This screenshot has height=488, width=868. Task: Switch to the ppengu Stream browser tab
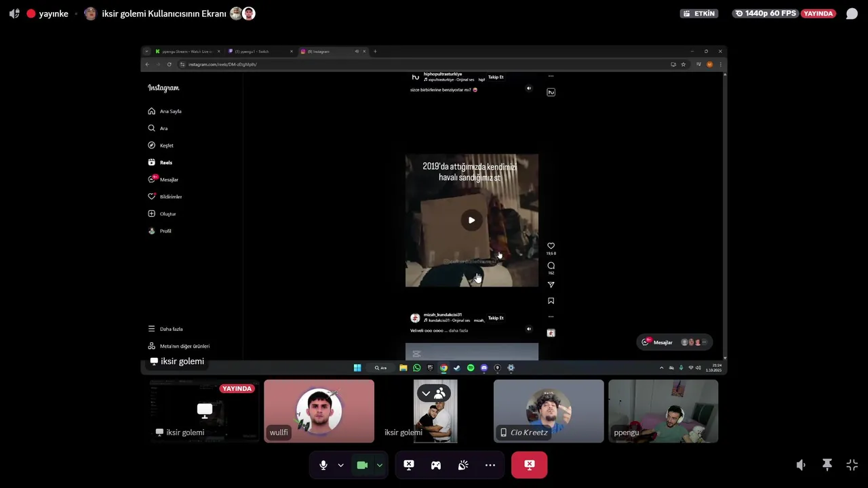(x=188, y=52)
